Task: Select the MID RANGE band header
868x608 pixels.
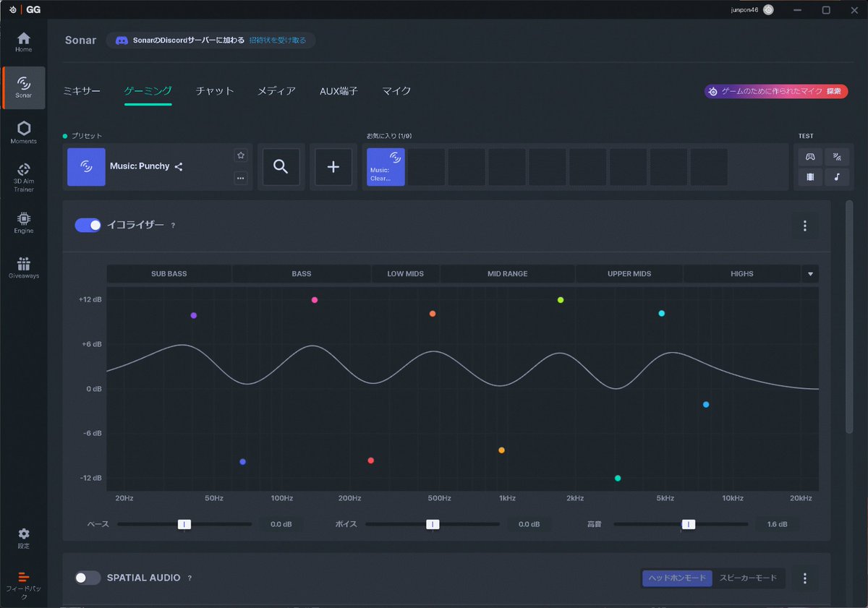Action: [x=508, y=274]
